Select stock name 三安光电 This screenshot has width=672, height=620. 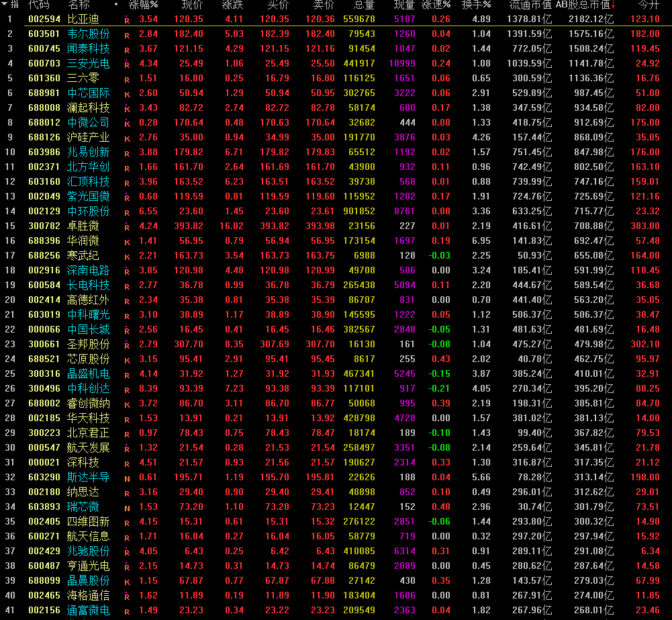pyautogui.click(x=89, y=63)
